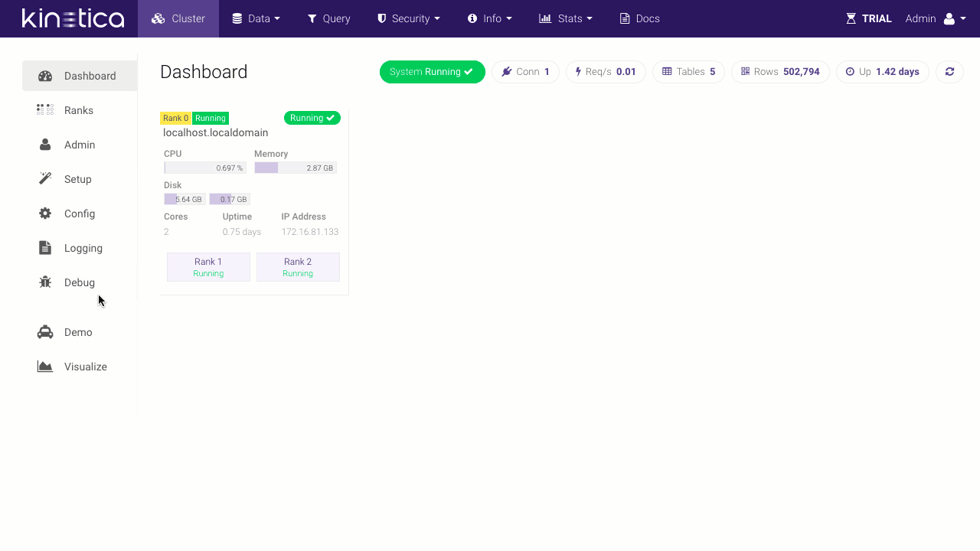Viewport: 980px width, 551px height.
Task: Click the Memory usage bar
Action: click(296, 168)
